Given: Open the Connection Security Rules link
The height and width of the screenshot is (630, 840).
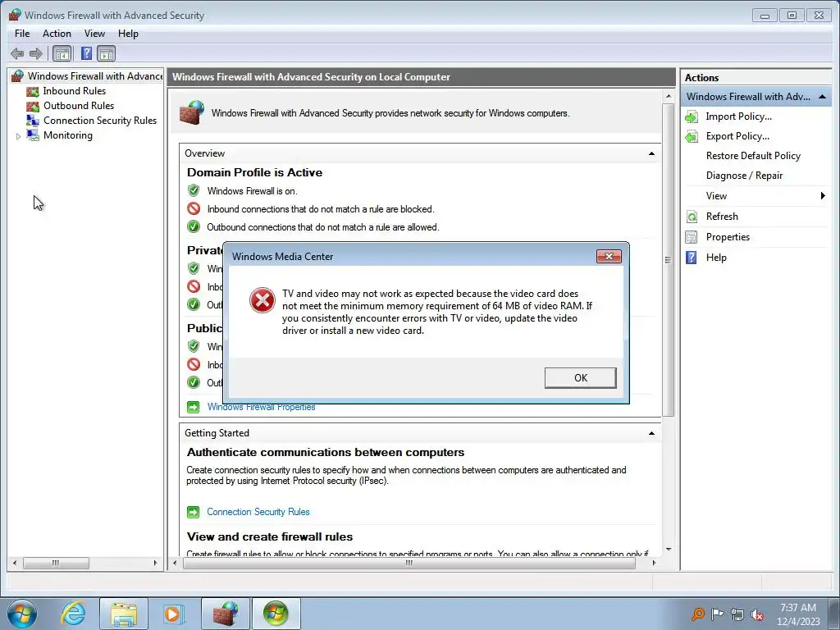Looking at the screenshot, I should click(x=258, y=512).
